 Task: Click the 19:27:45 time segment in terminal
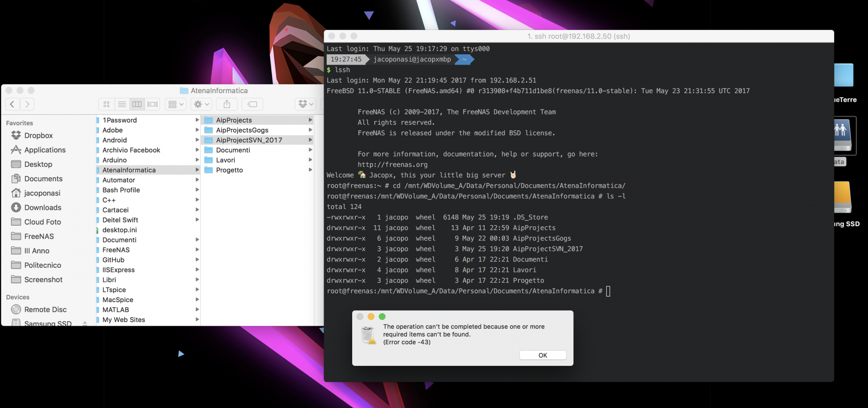click(346, 59)
